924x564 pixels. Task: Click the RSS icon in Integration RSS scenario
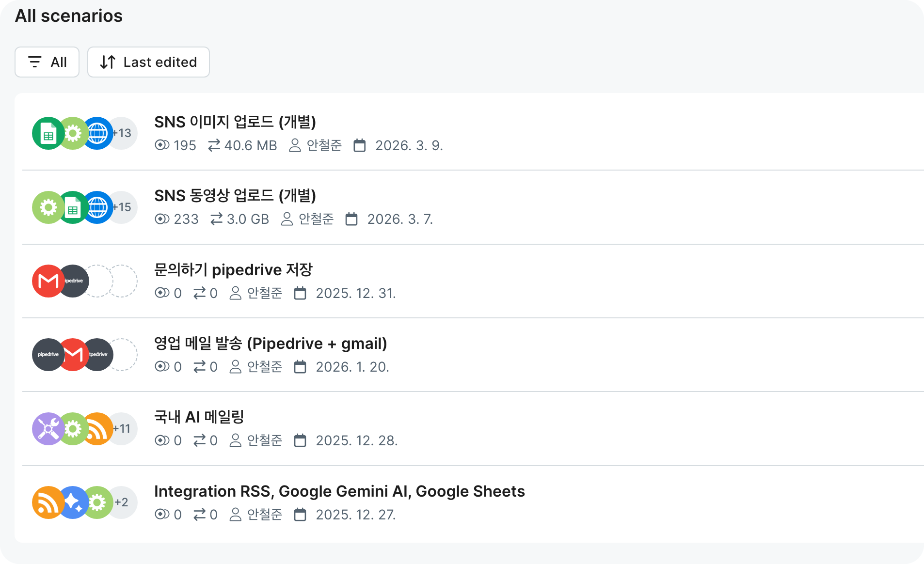click(x=47, y=502)
